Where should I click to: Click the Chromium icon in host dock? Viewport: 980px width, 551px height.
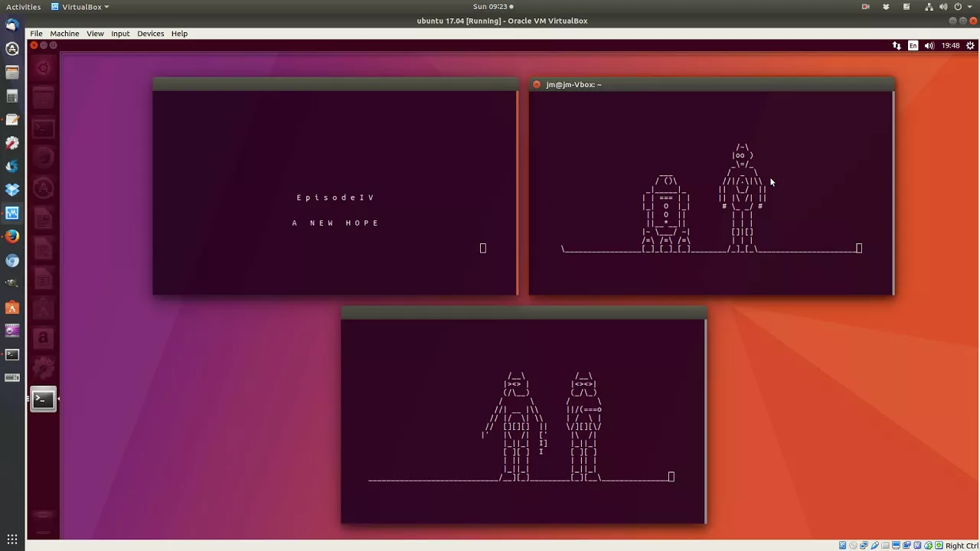coord(12,261)
